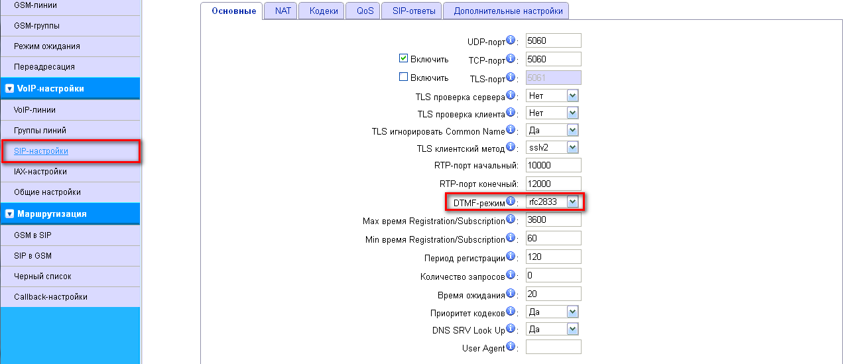Click info icon beside DNS SRV Look Up
Viewport: 868px width, 364px height.
coord(511,329)
